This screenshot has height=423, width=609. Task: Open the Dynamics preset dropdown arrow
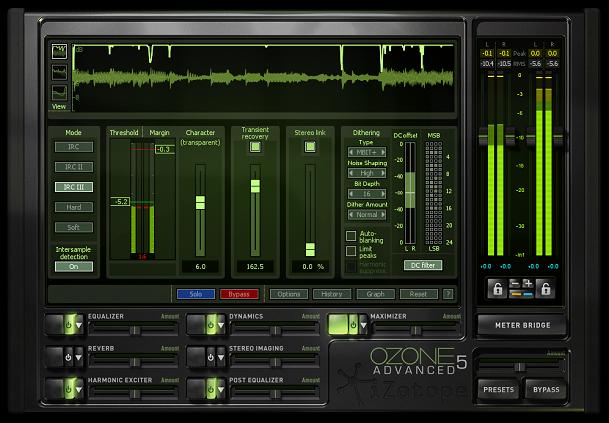[221, 325]
